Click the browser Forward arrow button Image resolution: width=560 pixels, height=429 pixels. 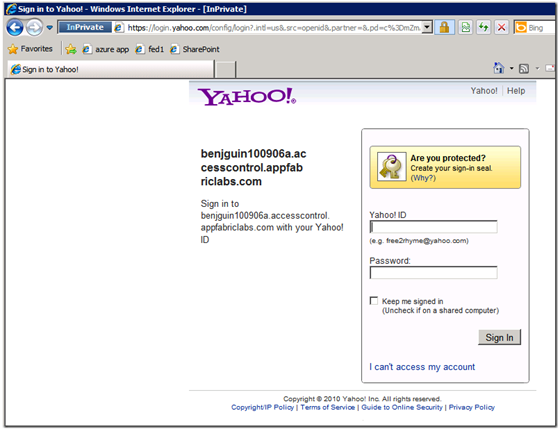tap(34, 28)
